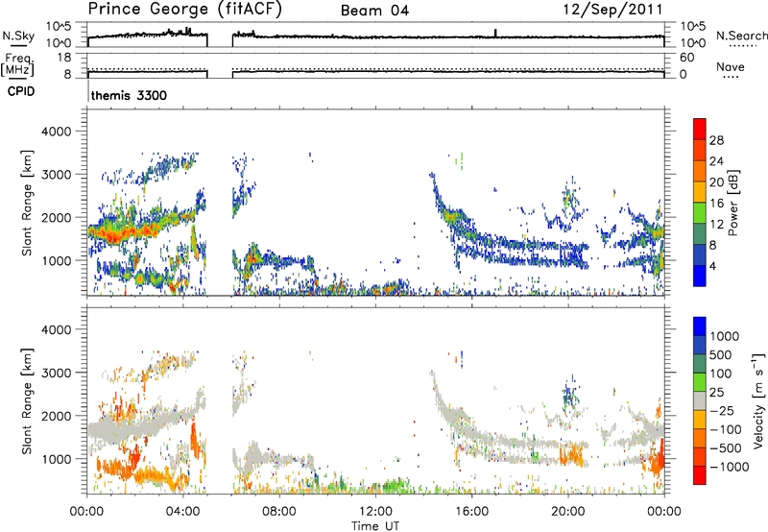
Task: Click the '-100' label on the Velocity colorbar
Action: (726, 429)
